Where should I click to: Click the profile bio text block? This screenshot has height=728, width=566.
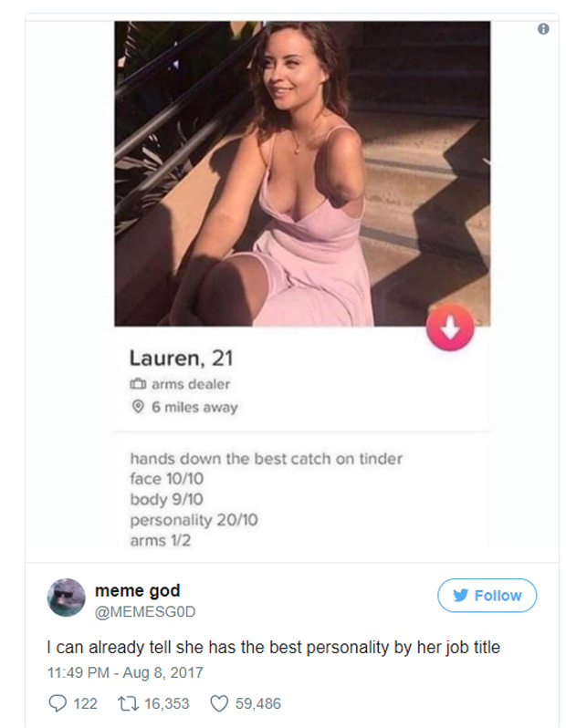pos(266,500)
